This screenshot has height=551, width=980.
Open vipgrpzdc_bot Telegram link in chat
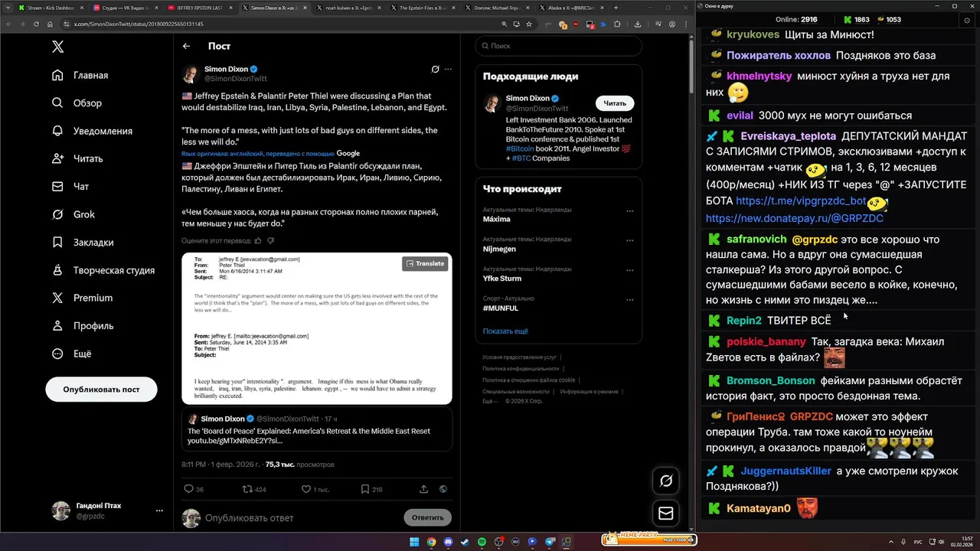click(801, 201)
